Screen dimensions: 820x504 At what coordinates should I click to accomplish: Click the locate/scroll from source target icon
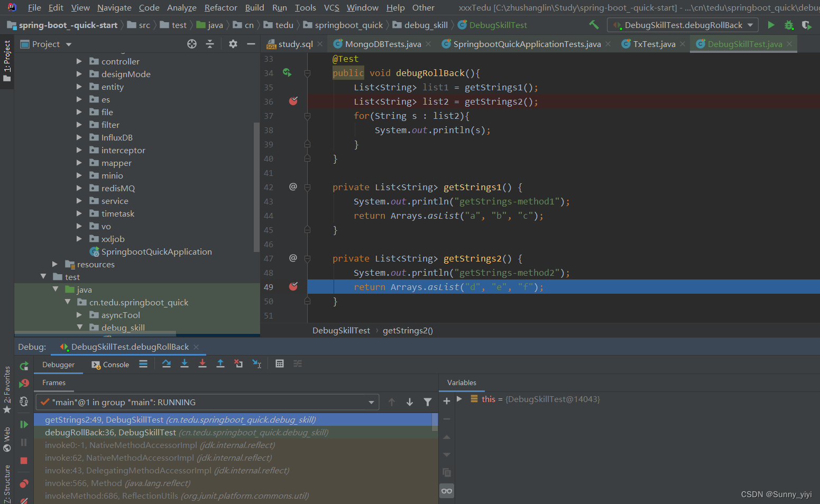pos(192,44)
